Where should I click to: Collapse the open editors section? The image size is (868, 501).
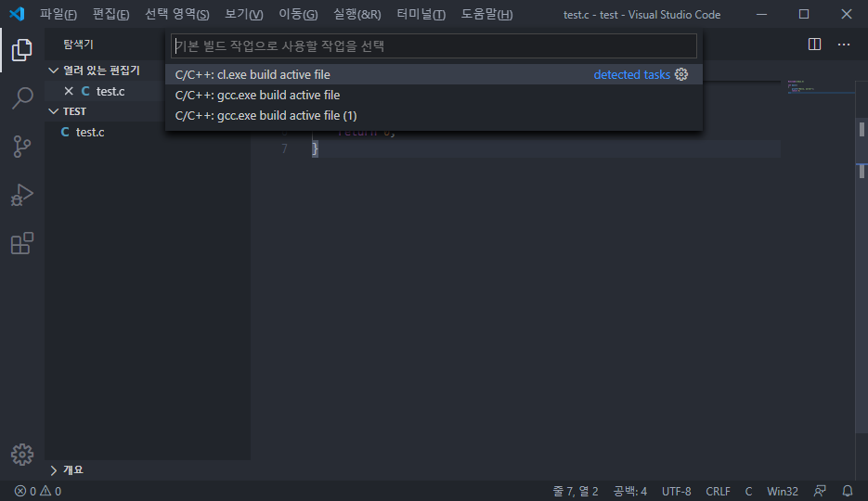click(x=54, y=71)
